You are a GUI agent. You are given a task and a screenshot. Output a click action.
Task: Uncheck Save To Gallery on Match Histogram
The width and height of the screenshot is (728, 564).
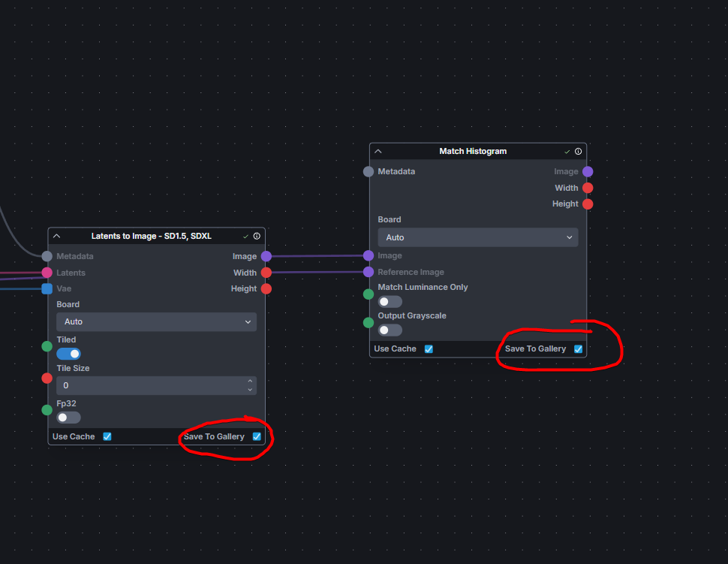pyautogui.click(x=578, y=348)
